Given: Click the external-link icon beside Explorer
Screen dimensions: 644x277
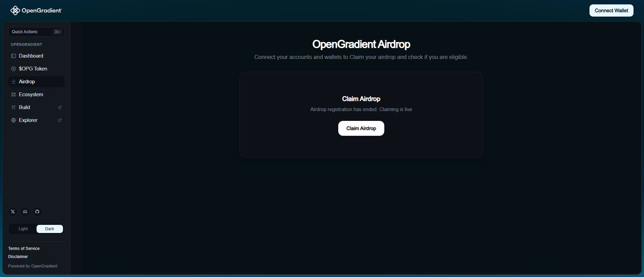Looking at the screenshot, I should [60, 120].
